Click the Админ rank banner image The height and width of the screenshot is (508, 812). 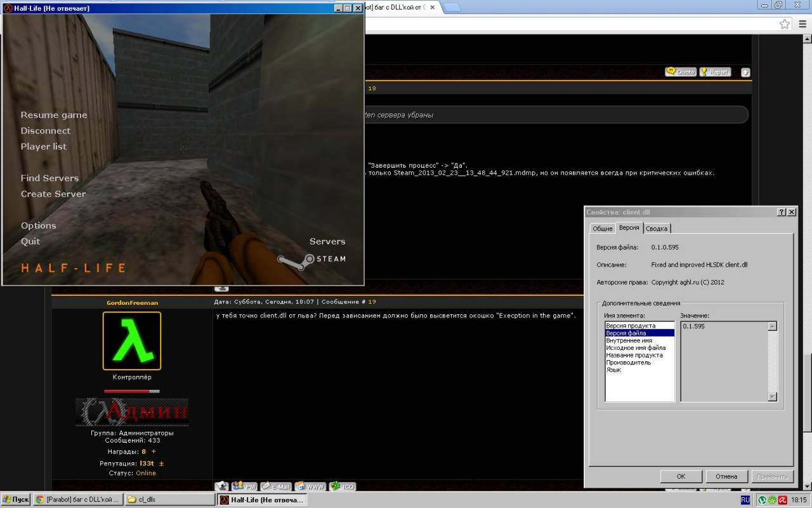(132, 411)
